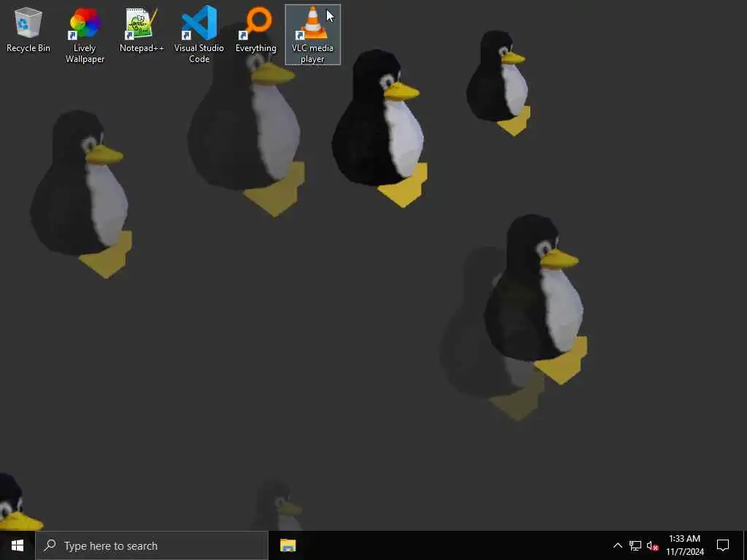Select the Lively Wallpaper shortcut
The width and height of the screenshot is (747, 560).
pyautogui.click(x=85, y=35)
